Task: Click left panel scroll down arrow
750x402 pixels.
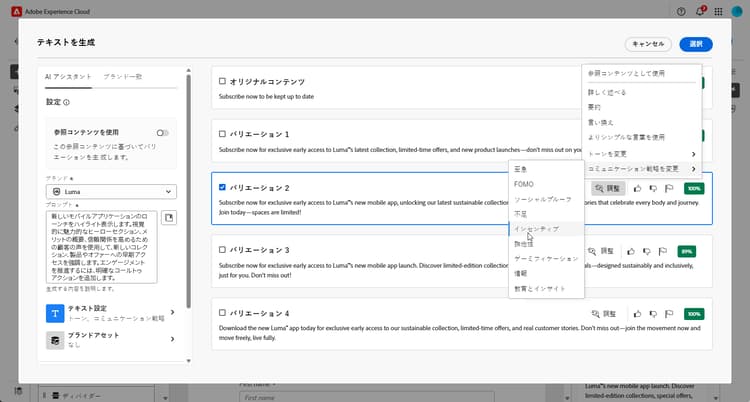Action: 188,361
